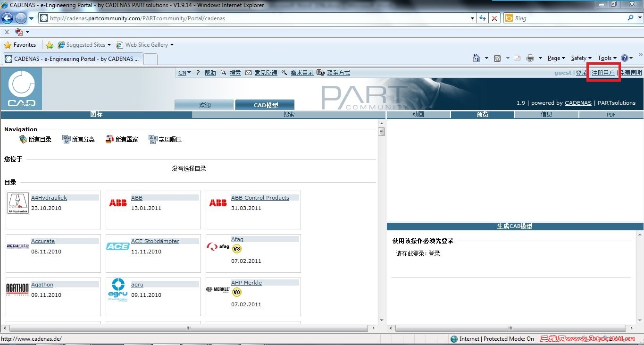Viewport: 644px width, 345px height.
Task: Click the 登录 link after 请在此登录
Action: tap(434, 253)
